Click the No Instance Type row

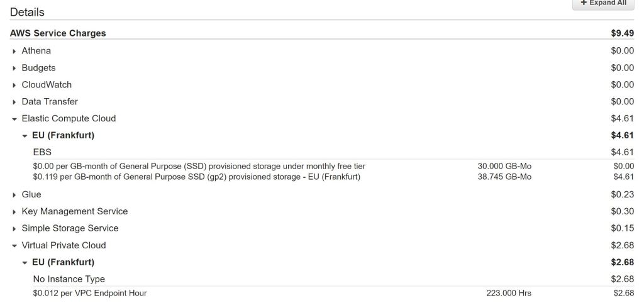(x=69, y=279)
